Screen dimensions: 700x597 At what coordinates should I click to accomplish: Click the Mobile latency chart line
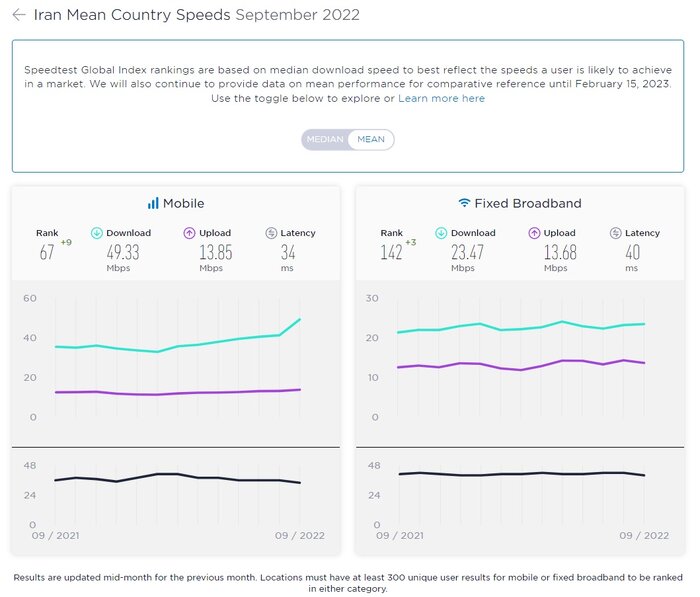tap(178, 475)
